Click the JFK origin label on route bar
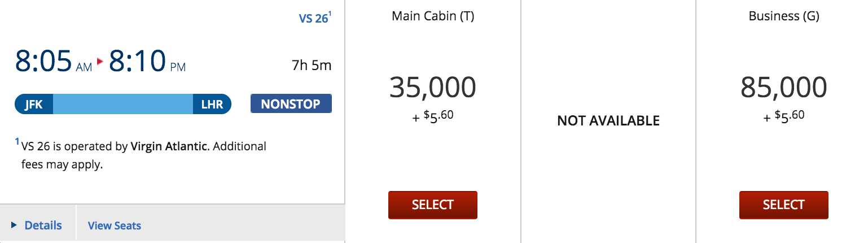Viewport: 868px width, 243px height. click(x=34, y=104)
